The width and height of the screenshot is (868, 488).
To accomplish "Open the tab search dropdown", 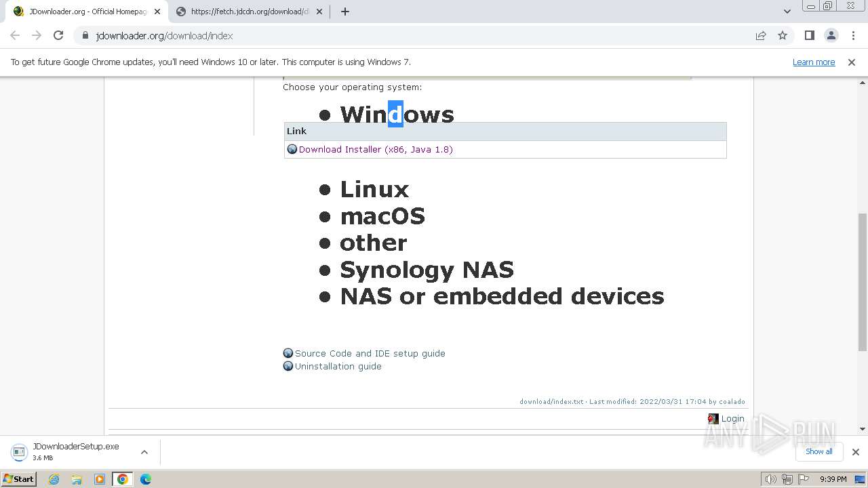I will tap(787, 12).
